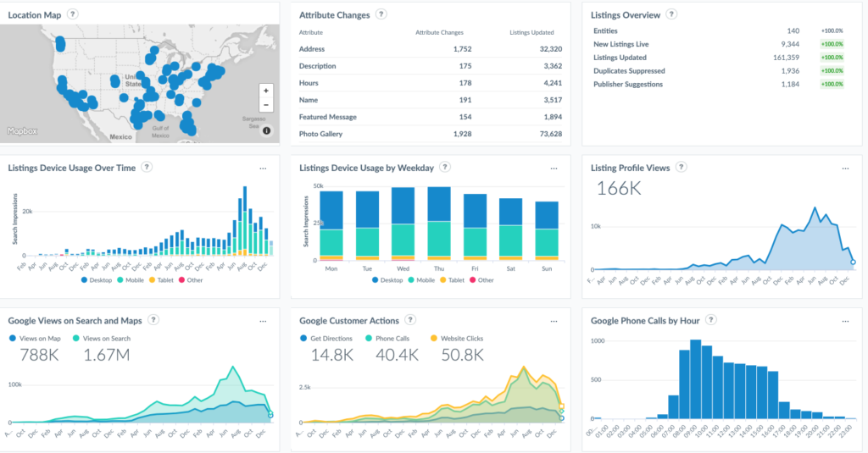
Task: Open help icon beside Google Phone Calls by Hour
Action: 711,320
